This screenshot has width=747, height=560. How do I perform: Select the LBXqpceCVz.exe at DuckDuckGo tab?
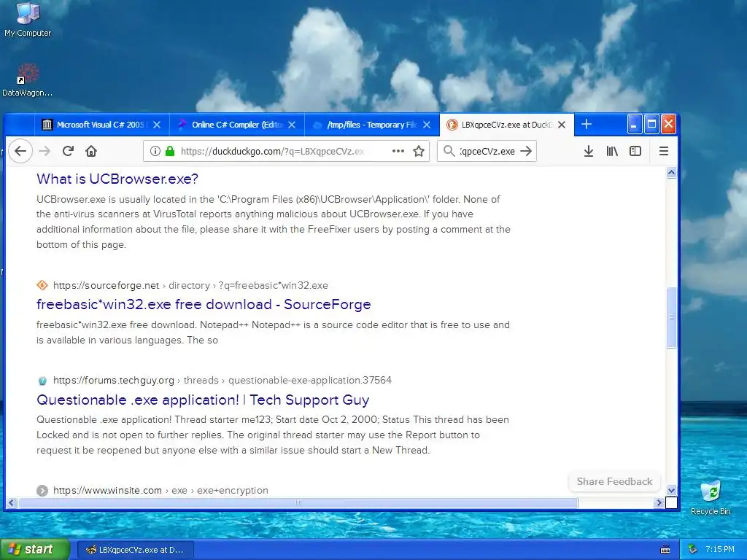506,125
